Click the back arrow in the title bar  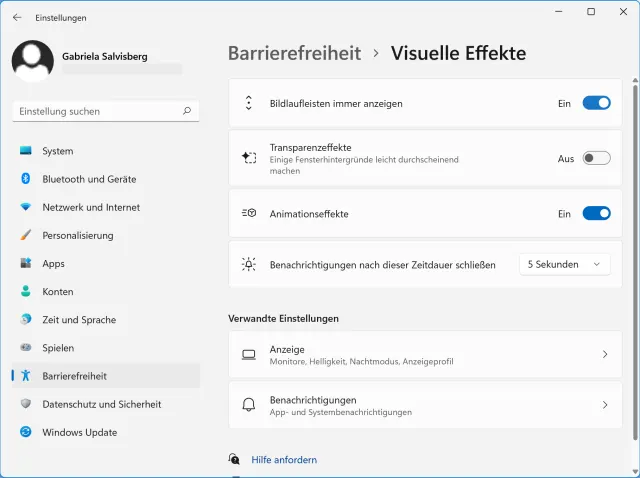click(17, 17)
